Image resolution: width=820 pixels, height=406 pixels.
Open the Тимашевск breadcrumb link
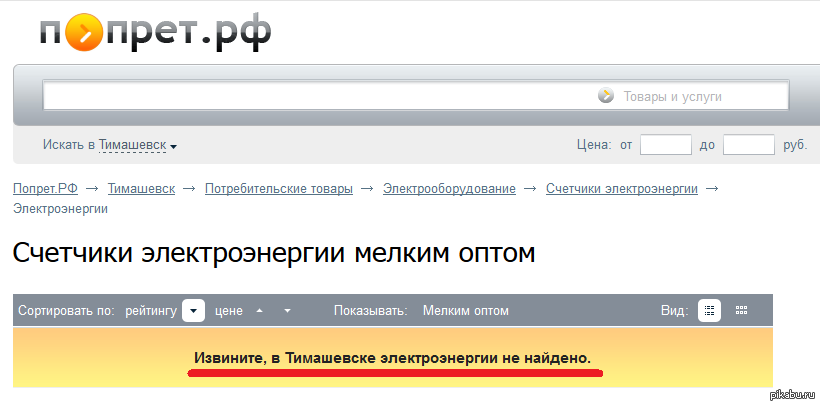coord(141,188)
